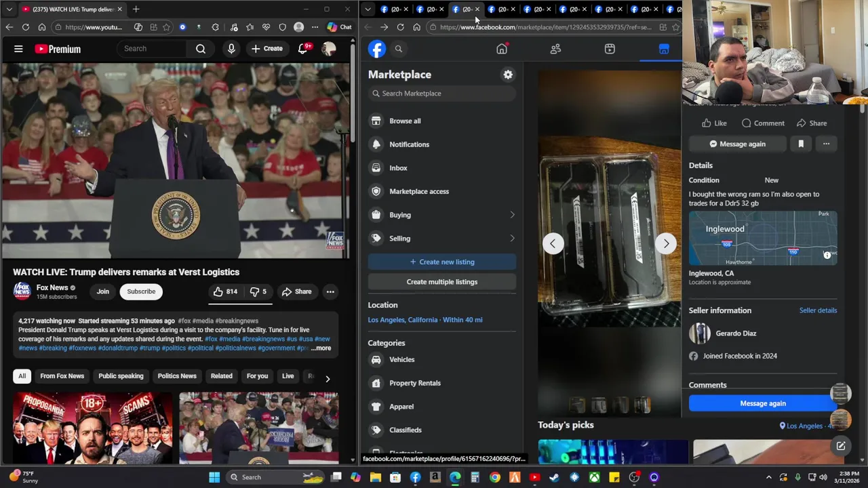The height and width of the screenshot is (488, 868).
Task: Select the All filter chip
Action: [x=22, y=376]
